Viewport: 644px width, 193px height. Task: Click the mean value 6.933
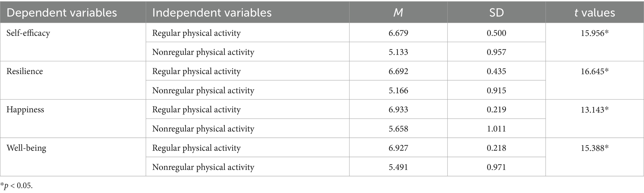click(x=398, y=110)
